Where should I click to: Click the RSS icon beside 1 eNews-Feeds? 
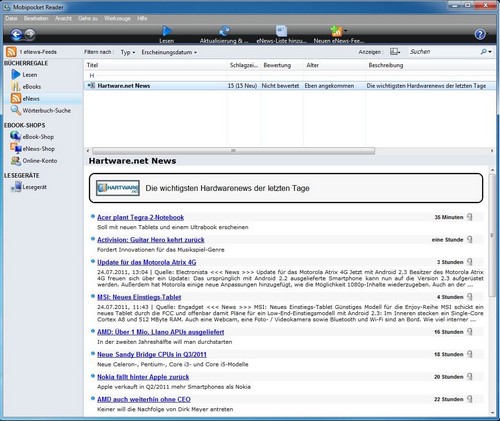tap(11, 52)
